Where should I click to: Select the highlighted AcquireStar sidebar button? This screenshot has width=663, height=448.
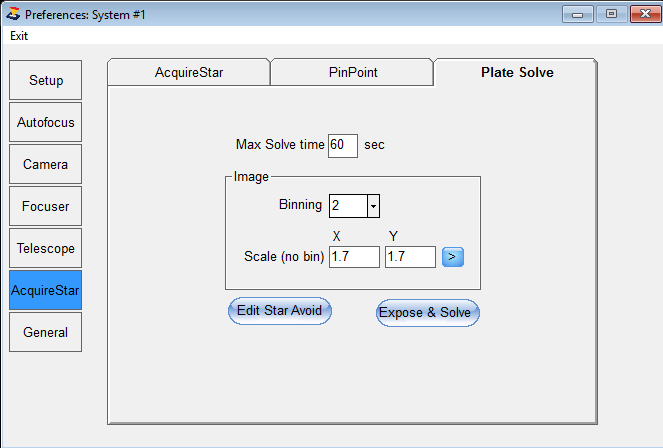[46, 290]
